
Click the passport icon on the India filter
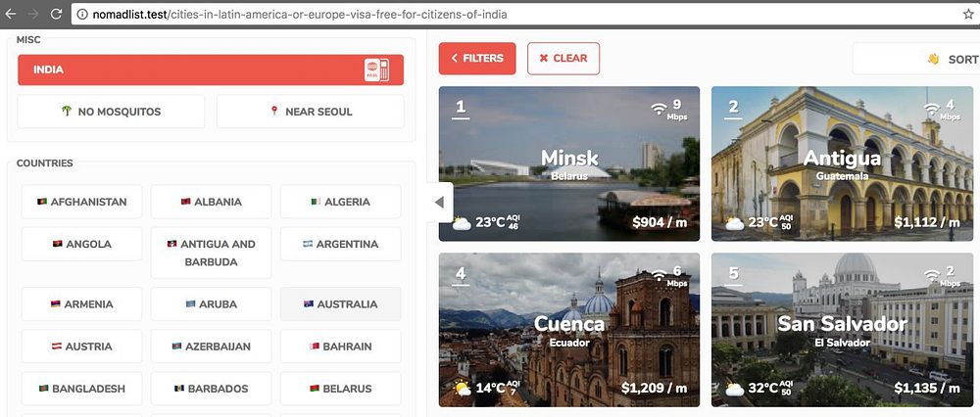point(377,69)
